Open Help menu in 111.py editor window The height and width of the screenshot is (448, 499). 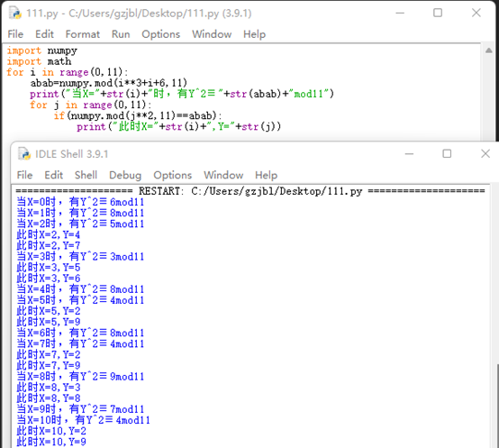point(254,34)
